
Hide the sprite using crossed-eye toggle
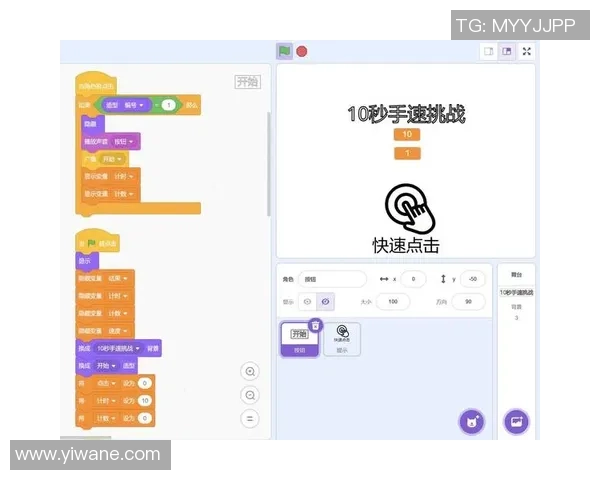coord(325,302)
